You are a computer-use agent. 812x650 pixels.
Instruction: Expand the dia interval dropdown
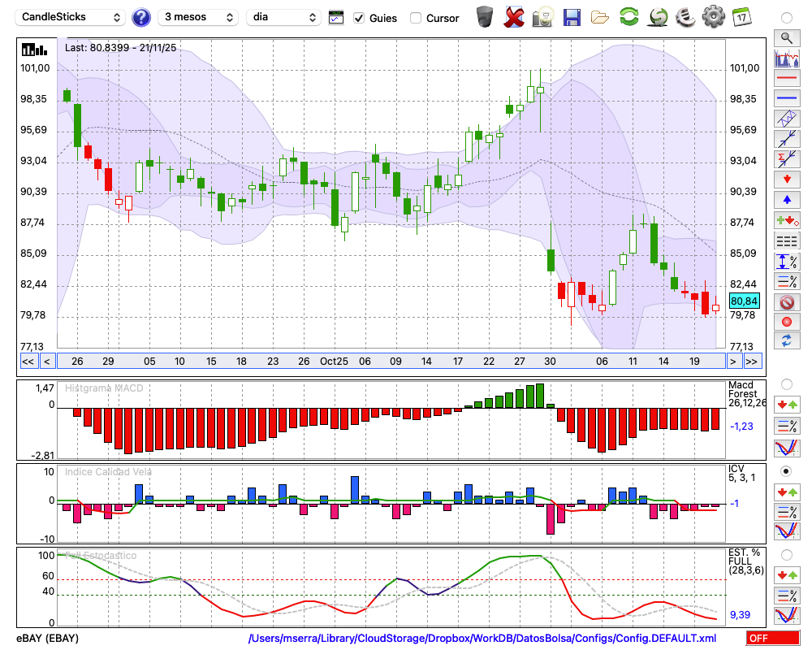coord(283,17)
